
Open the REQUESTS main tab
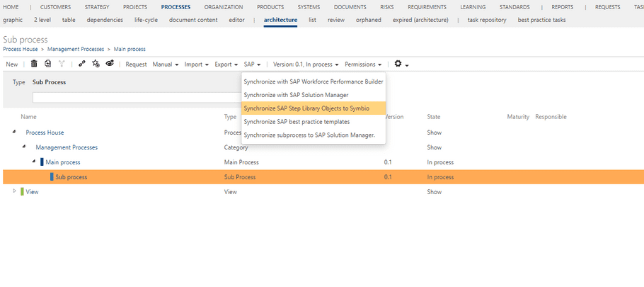[607, 7]
